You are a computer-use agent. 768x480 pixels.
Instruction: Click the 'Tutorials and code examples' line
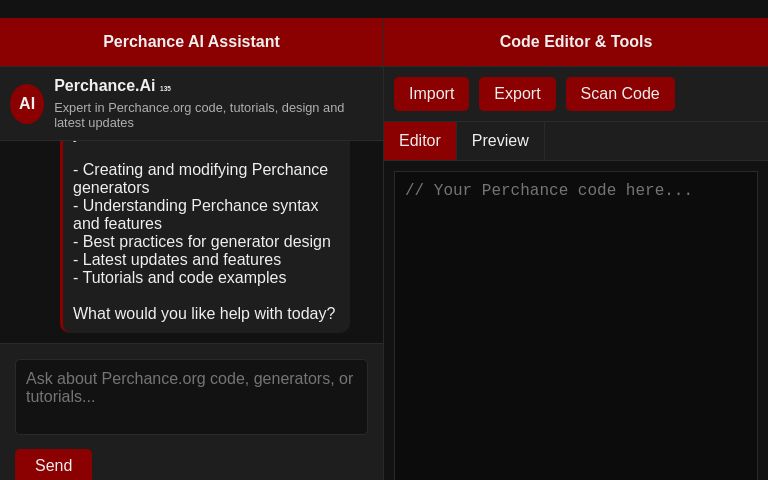point(180,278)
